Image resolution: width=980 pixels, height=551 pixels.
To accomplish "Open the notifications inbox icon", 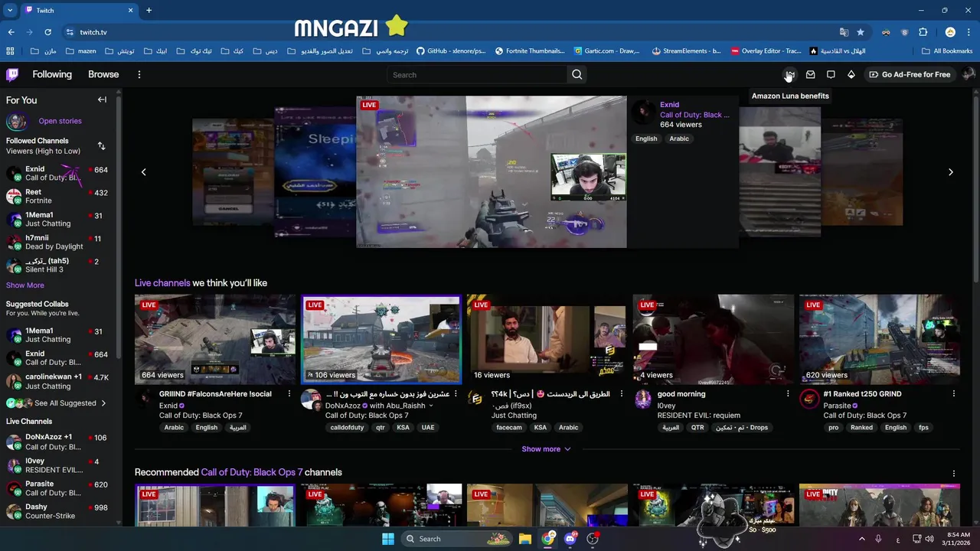I will pyautogui.click(x=810, y=74).
